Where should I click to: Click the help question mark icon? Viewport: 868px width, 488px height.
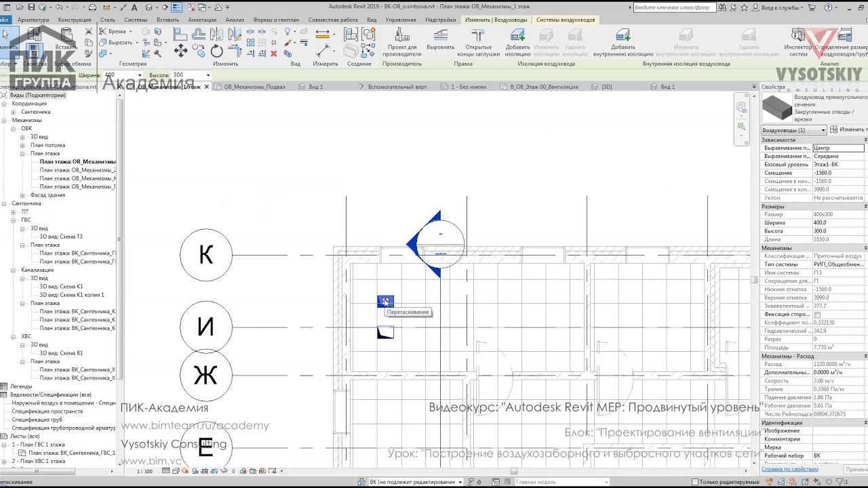pos(829,7)
